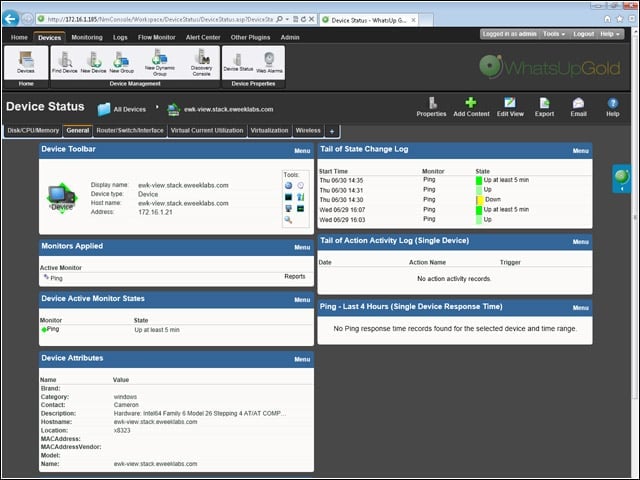Click the globe icon in Tools box
The width and height of the screenshot is (640, 480).
(x=289, y=185)
